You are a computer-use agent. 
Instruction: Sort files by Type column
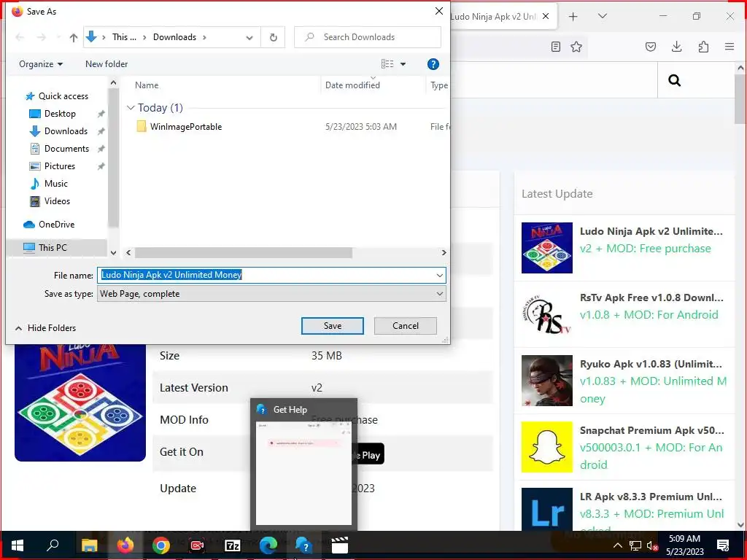pos(438,85)
